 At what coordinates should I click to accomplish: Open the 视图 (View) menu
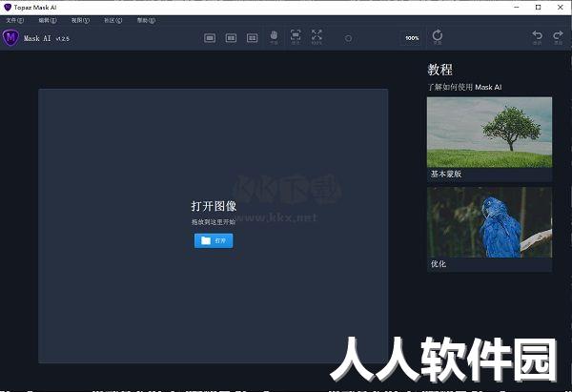point(80,20)
